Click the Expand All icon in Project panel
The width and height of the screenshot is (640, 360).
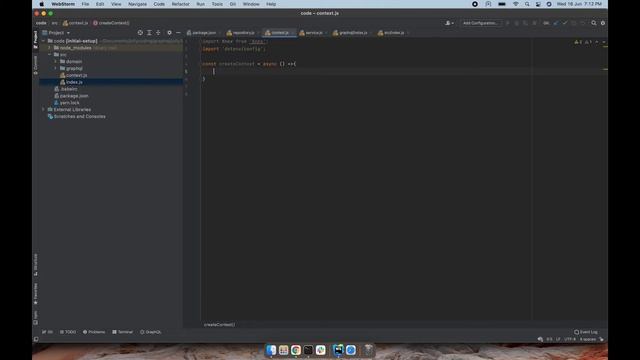pyautogui.click(x=149, y=33)
